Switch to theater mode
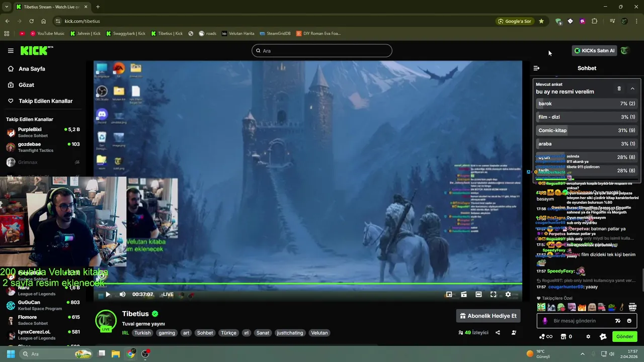This screenshot has height=362, width=644. [478, 295]
